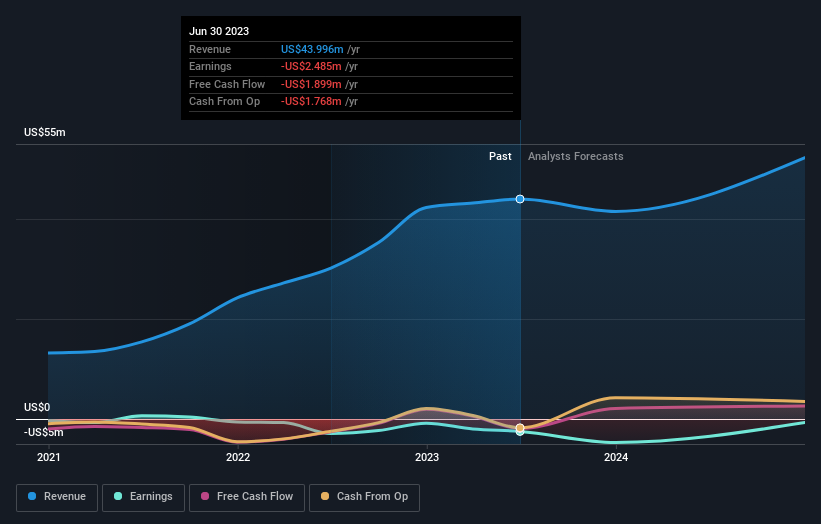The height and width of the screenshot is (524, 821).
Task: Click the US$43.996m revenue value
Action: (312, 49)
